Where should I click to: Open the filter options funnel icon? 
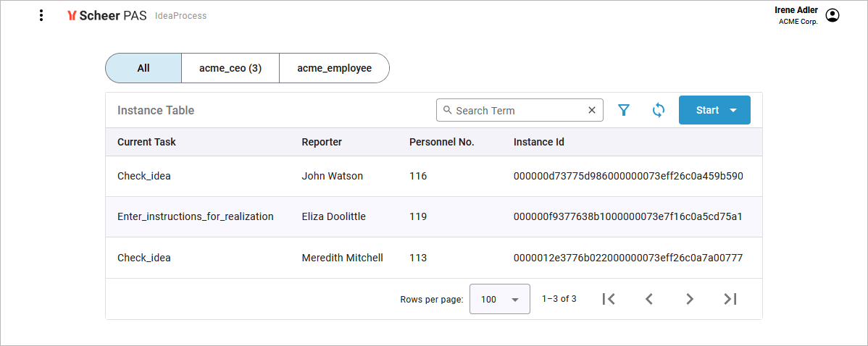pyautogui.click(x=623, y=110)
